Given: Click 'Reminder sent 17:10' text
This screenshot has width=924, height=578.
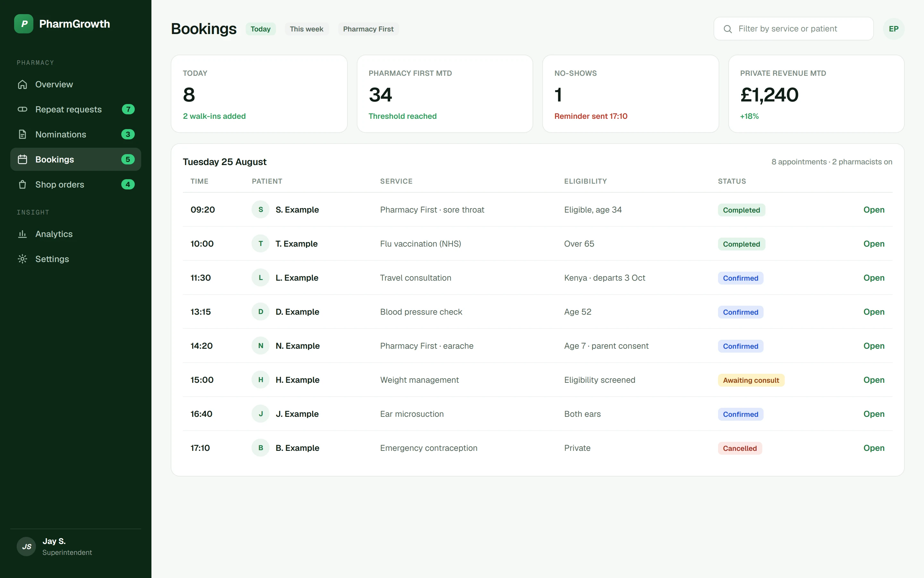Looking at the screenshot, I should pyautogui.click(x=591, y=116).
